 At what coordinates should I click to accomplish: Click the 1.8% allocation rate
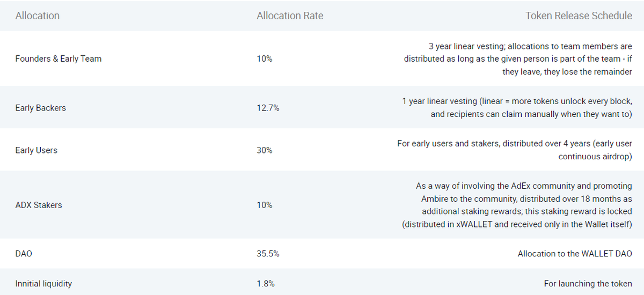click(x=266, y=283)
